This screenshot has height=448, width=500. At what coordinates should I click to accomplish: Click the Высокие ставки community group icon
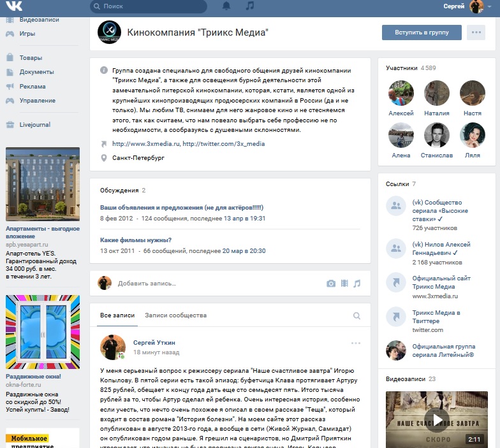(396, 206)
